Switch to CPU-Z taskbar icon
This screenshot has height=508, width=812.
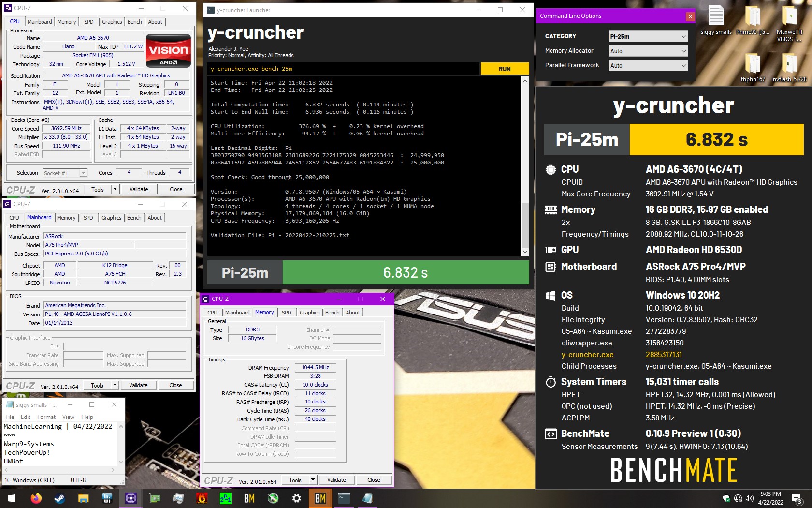click(131, 498)
